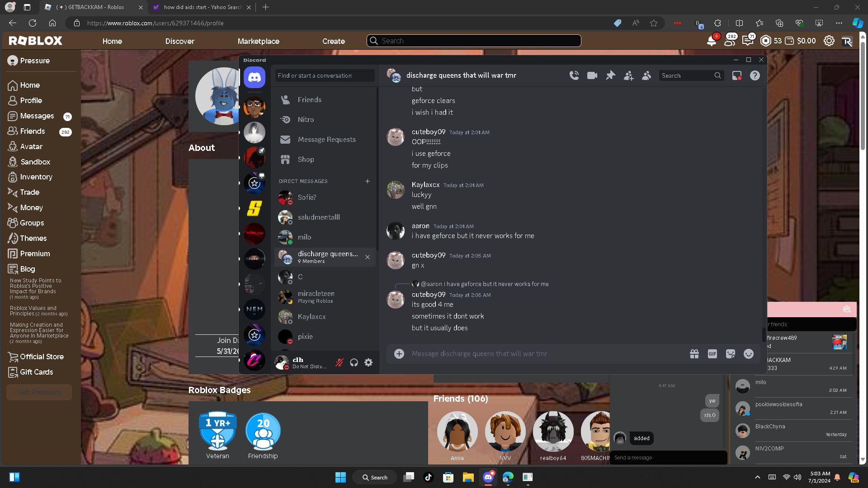The height and width of the screenshot is (488, 868).
Task: Open Create tab in Roblox navigation
Action: (x=334, y=41)
